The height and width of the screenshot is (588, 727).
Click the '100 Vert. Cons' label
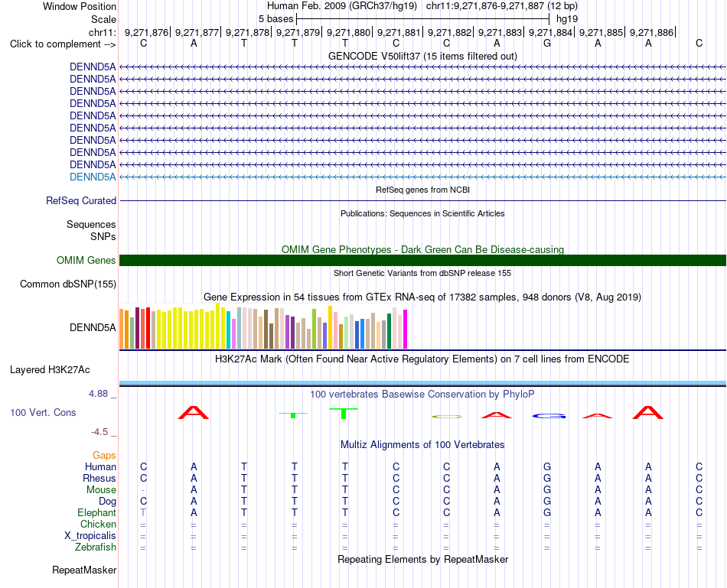(x=43, y=412)
